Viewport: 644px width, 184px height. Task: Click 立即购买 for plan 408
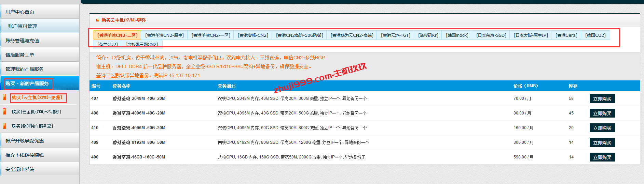(x=602, y=113)
